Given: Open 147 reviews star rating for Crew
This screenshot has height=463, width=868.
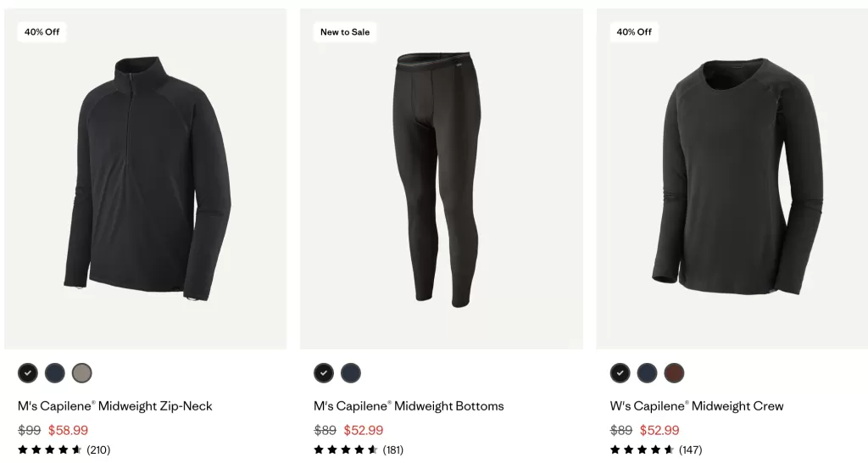Looking at the screenshot, I should 656,449.
